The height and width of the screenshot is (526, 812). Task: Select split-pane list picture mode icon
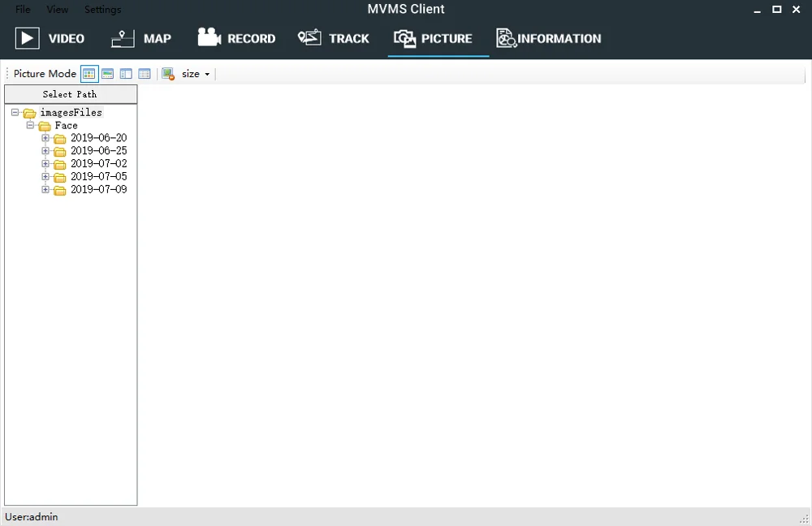pyautogui.click(x=126, y=74)
